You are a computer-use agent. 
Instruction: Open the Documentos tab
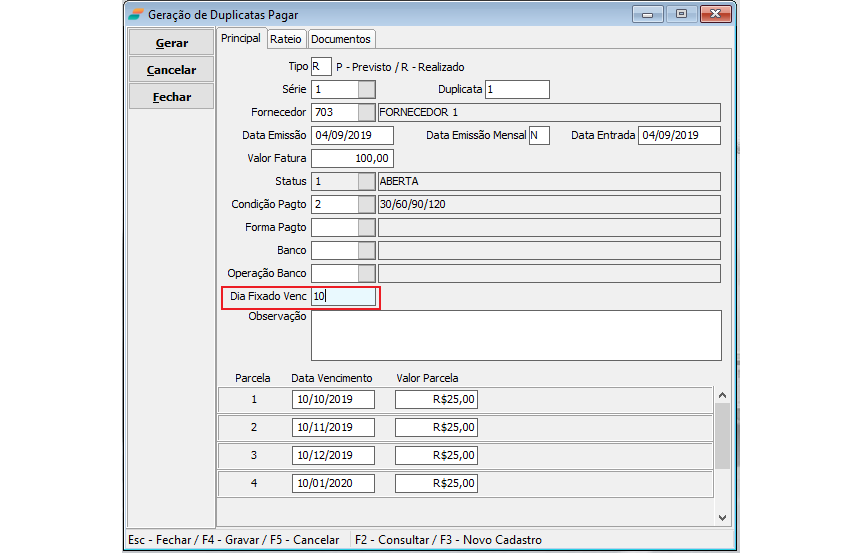click(x=341, y=39)
